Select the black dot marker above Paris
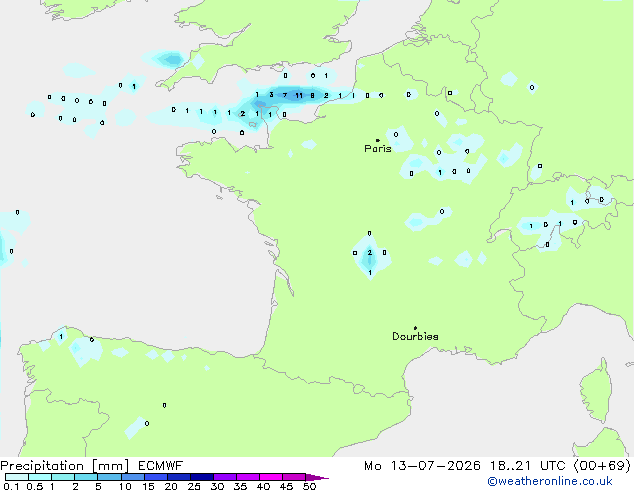 pos(378,140)
